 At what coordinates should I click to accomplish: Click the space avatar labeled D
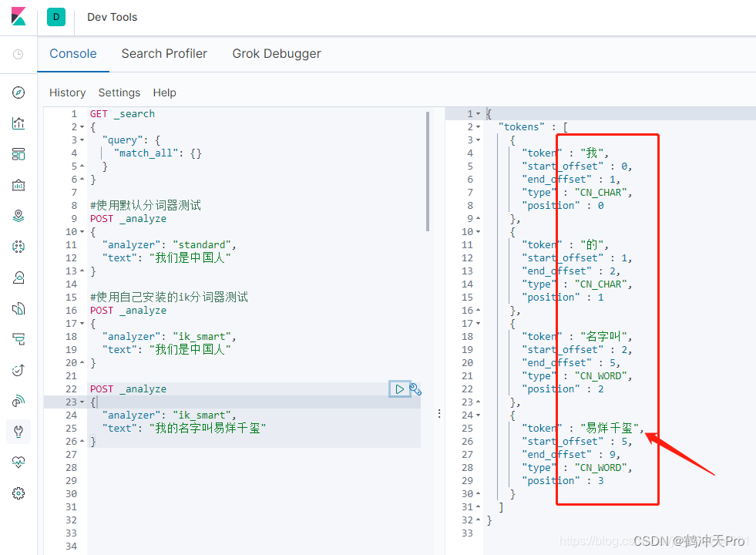[x=56, y=17]
